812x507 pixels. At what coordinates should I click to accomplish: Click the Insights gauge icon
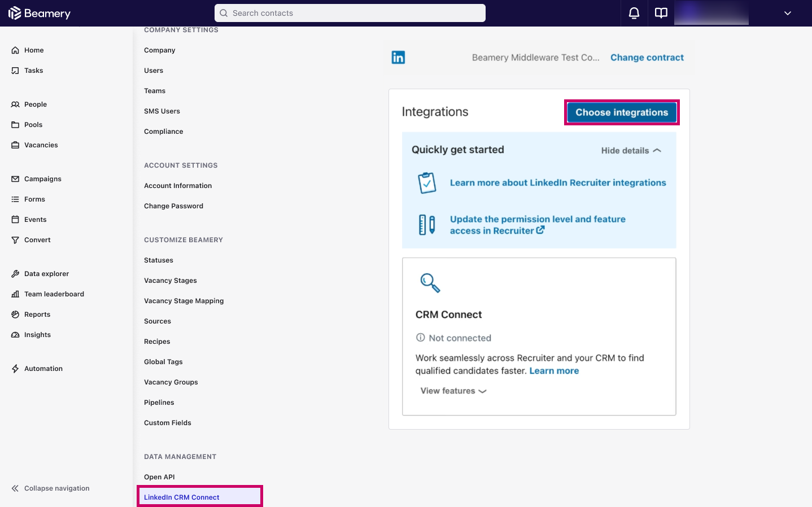[x=15, y=335]
